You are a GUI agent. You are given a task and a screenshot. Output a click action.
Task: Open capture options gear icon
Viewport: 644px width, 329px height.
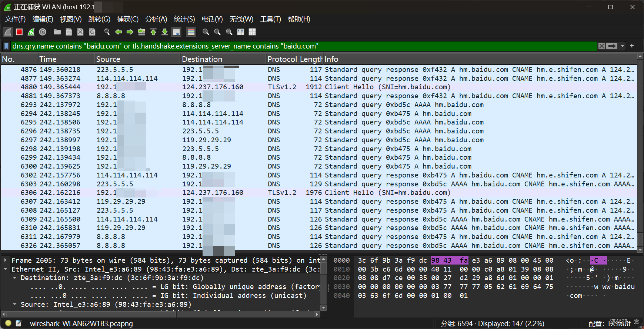click(43, 32)
